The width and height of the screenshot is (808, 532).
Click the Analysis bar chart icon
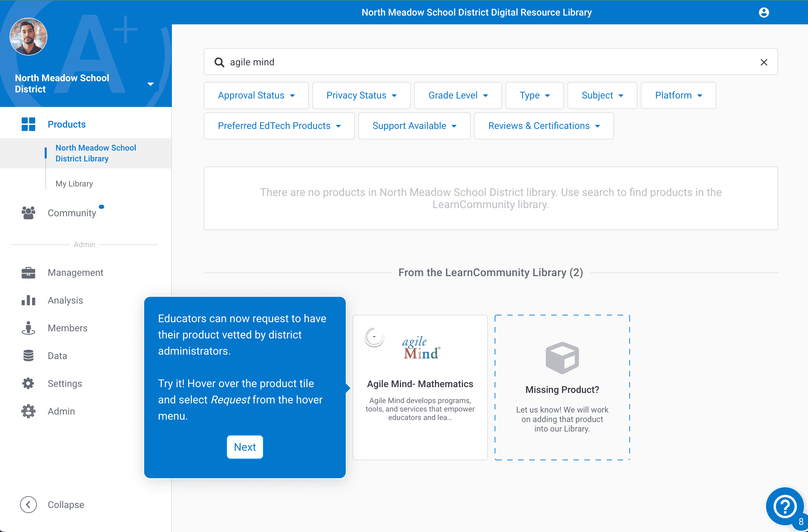pos(28,300)
